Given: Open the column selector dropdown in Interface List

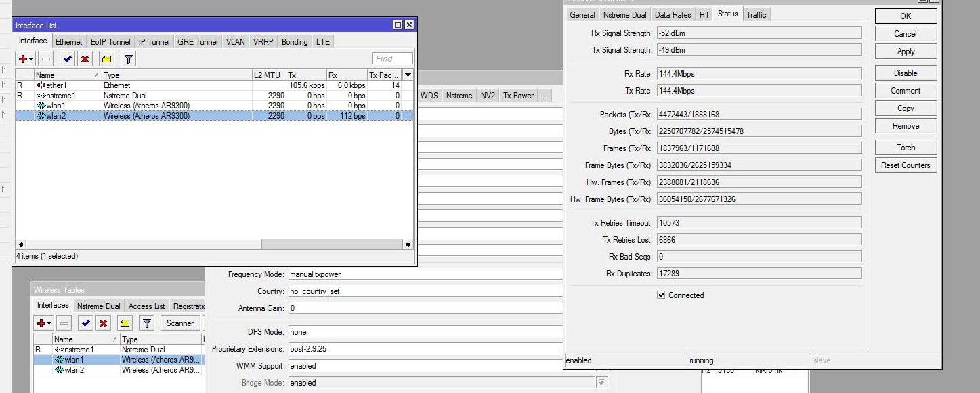Looking at the screenshot, I should click(x=408, y=75).
